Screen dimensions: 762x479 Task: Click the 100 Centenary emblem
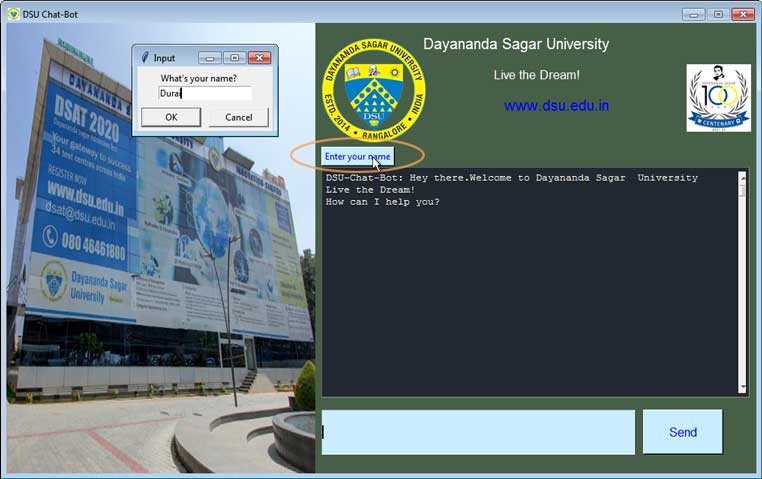pyautogui.click(x=718, y=98)
